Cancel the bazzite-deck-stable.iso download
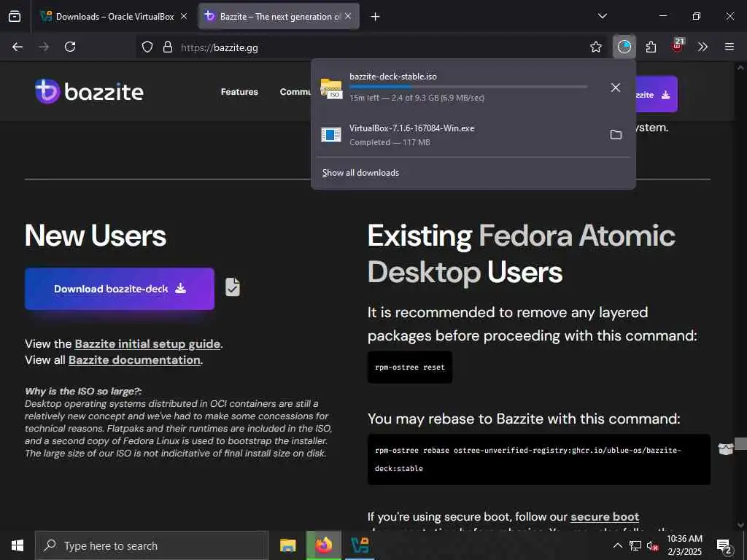The width and height of the screenshot is (747, 560). [x=616, y=87]
